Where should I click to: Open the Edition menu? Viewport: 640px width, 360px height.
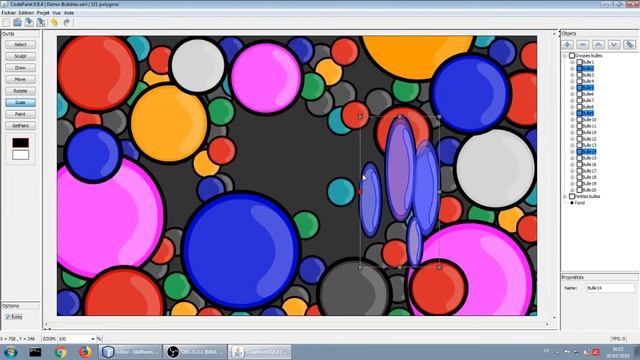[26, 13]
